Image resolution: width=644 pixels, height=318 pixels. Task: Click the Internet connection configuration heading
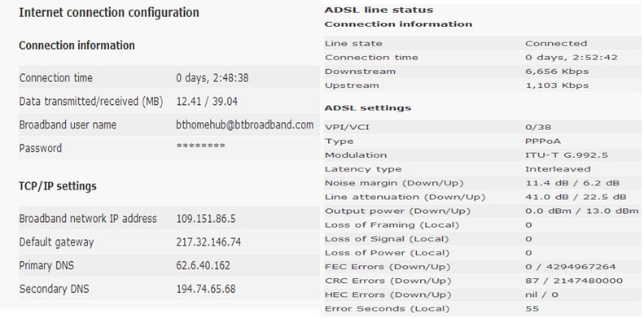click(109, 13)
